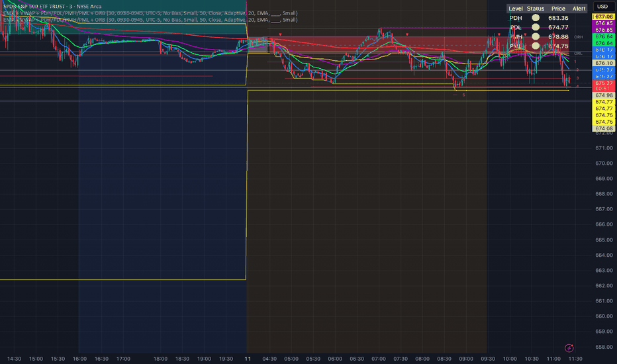Click the 11 date marker on time axis
The width and height of the screenshot is (617, 364).
click(247, 358)
